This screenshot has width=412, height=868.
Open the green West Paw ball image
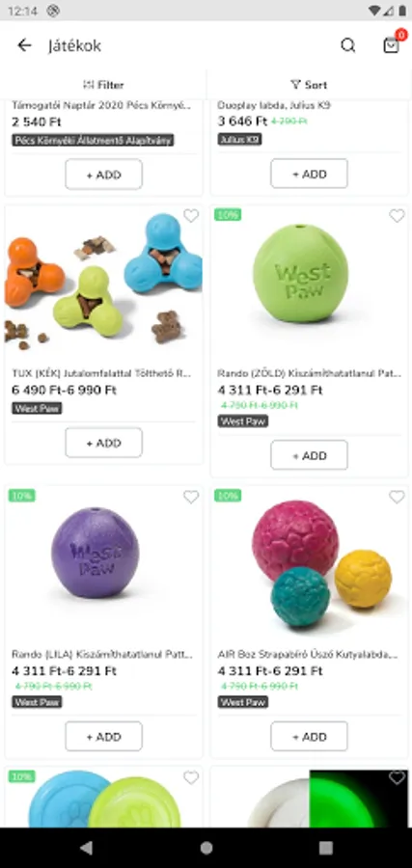coord(300,274)
